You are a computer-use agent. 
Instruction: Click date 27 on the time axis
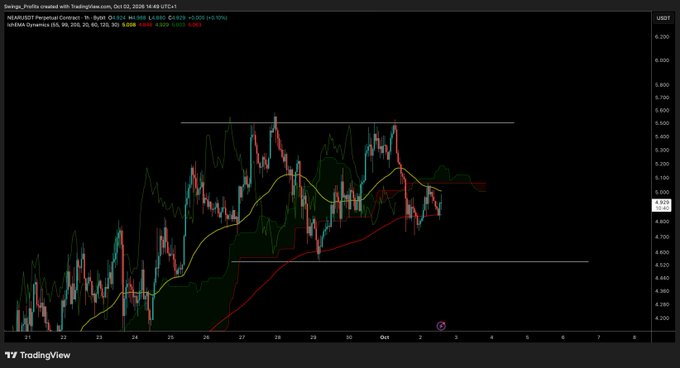click(242, 337)
